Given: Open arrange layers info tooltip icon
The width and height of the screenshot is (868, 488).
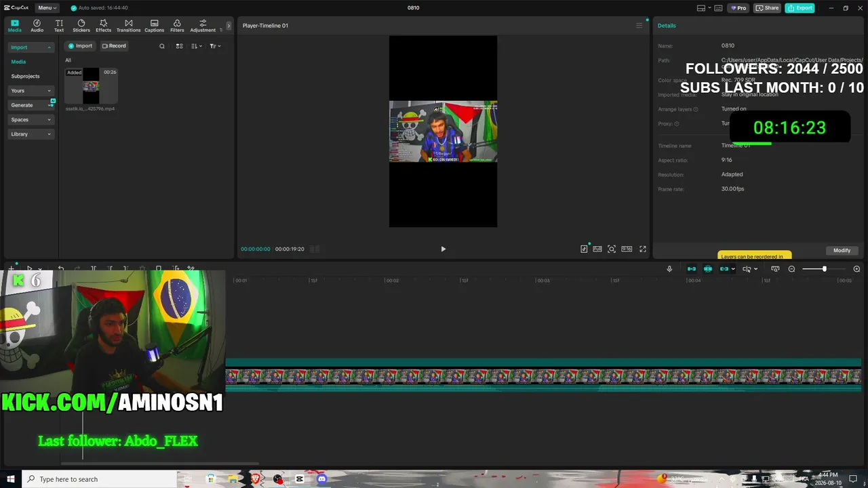Looking at the screenshot, I should (696, 109).
